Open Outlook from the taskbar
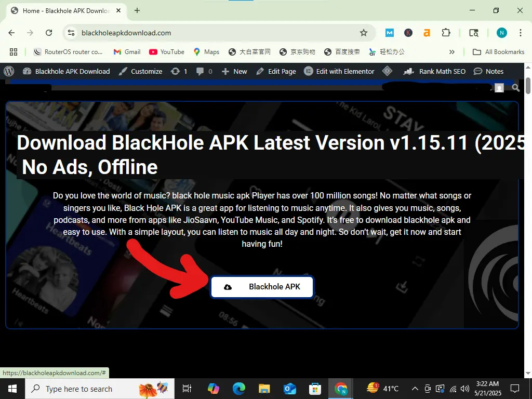Viewport: 532px width, 399px height. point(290,389)
